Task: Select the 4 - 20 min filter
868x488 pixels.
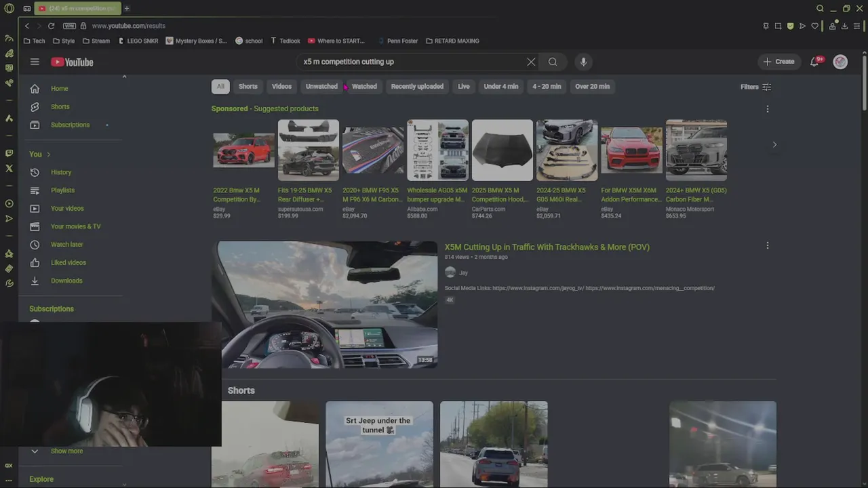Action: pos(547,86)
